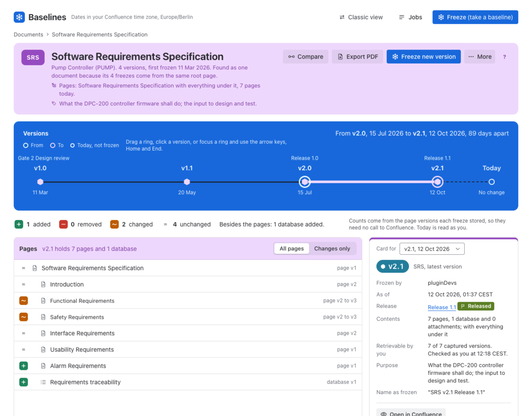Click the green added icon beside Requirements traceability
Viewport: 532px width, 416px height.
click(x=24, y=382)
